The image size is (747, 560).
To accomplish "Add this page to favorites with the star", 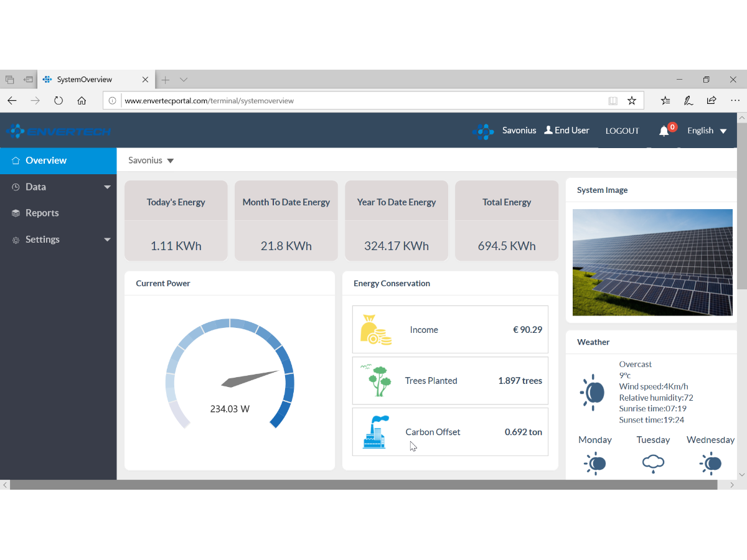I will point(632,100).
